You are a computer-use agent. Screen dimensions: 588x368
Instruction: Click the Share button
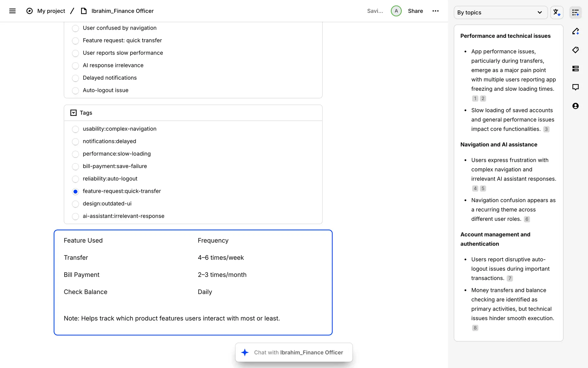pyautogui.click(x=415, y=11)
